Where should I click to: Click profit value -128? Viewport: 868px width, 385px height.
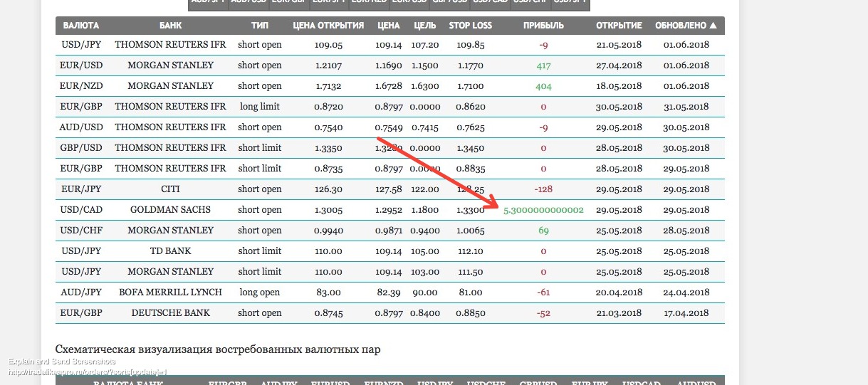click(544, 189)
